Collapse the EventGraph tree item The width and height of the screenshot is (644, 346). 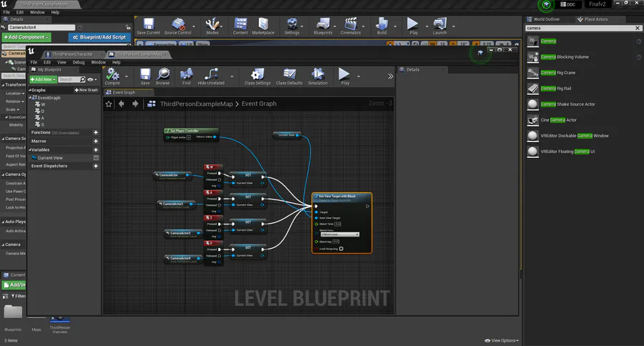coord(30,98)
